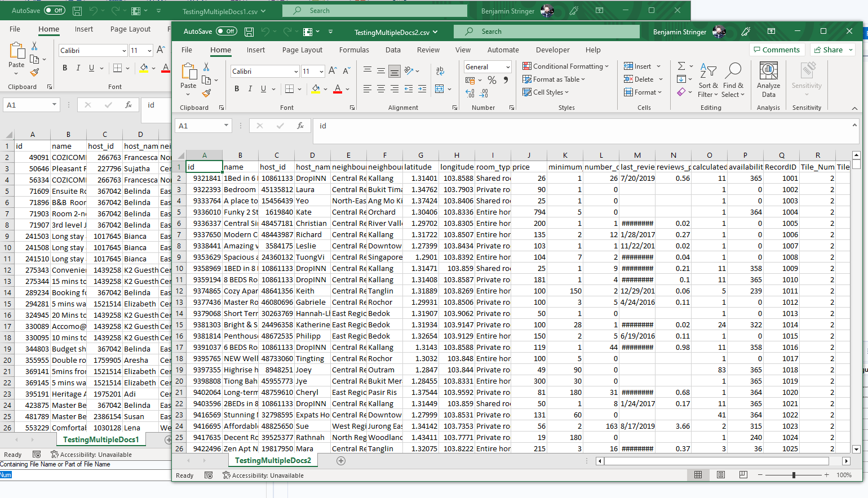Click the Comma Style icon
Viewport: 868px width, 498px height.
click(x=506, y=81)
